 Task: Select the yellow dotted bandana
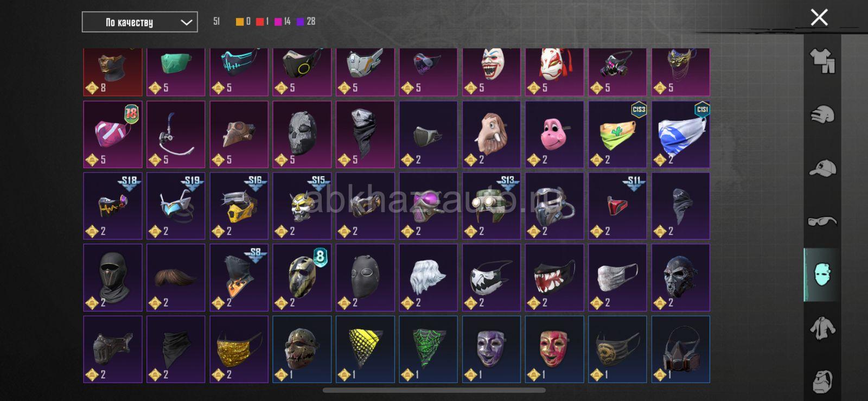tap(365, 349)
